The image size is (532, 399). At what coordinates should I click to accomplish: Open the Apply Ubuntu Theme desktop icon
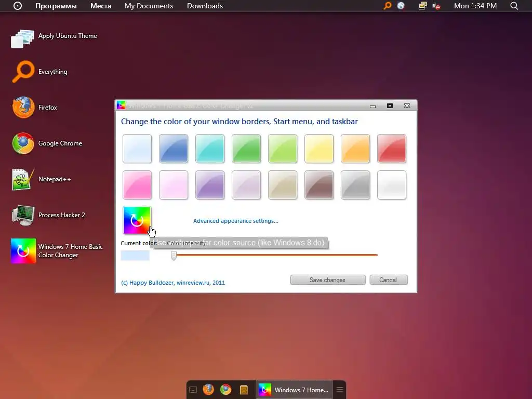54,37
